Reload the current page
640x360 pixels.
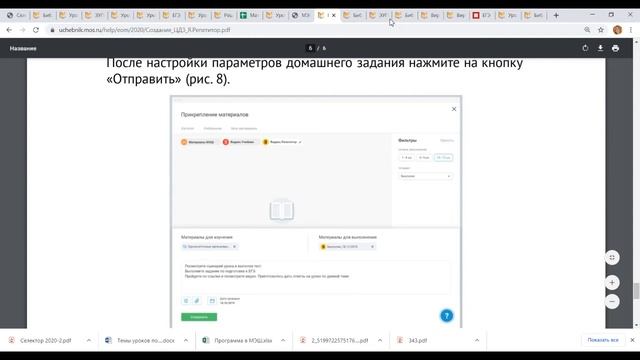click(x=36, y=30)
